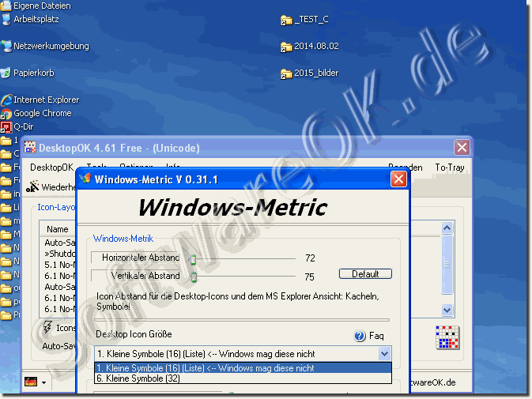Expand the Desktop Icon Größe combo box
The height and width of the screenshot is (399, 532).
pyautogui.click(x=384, y=354)
